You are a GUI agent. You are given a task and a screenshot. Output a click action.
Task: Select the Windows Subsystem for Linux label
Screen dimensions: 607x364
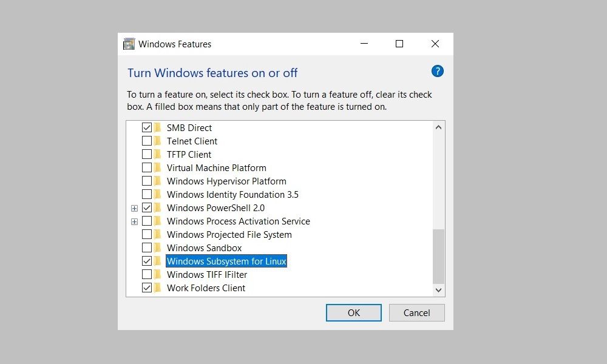226,261
